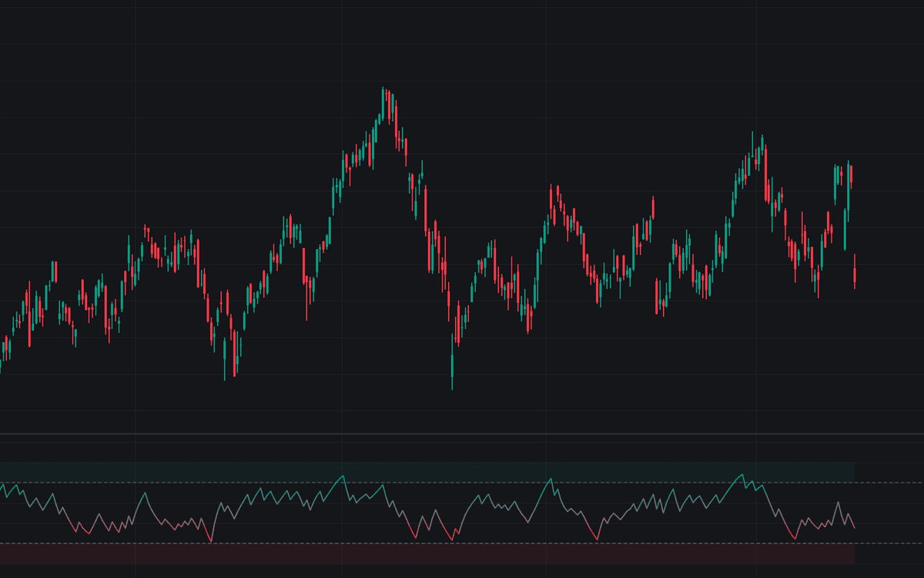This screenshot has width=924, height=578.
Task: Click the green overbought band in the oscillator pane
Action: [x=427, y=472]
